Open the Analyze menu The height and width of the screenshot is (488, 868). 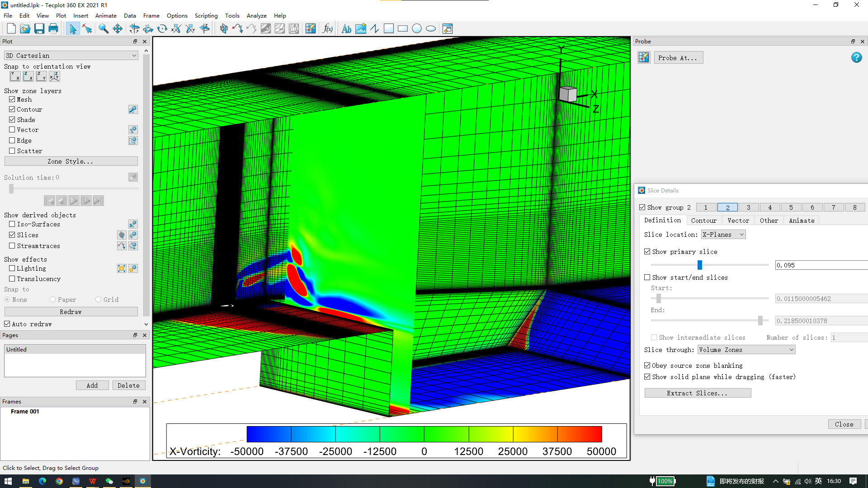tap(256, 15)
